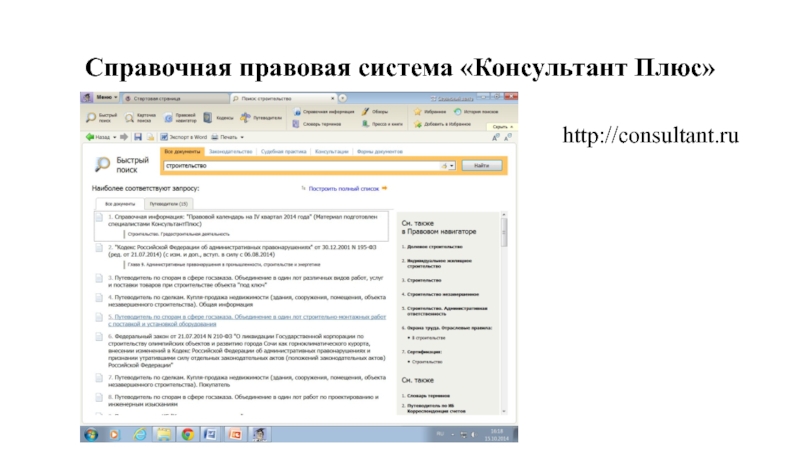Open PowerPoint from the taskbar
The image size is (800, 450).
coord(235,435)
